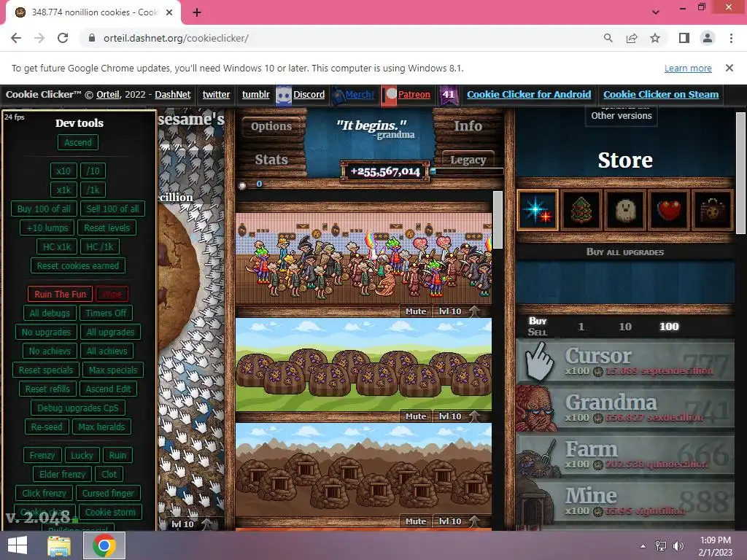Open the Learn more link
The height and width of the screenshot is (560, 747).
[688, 68]
